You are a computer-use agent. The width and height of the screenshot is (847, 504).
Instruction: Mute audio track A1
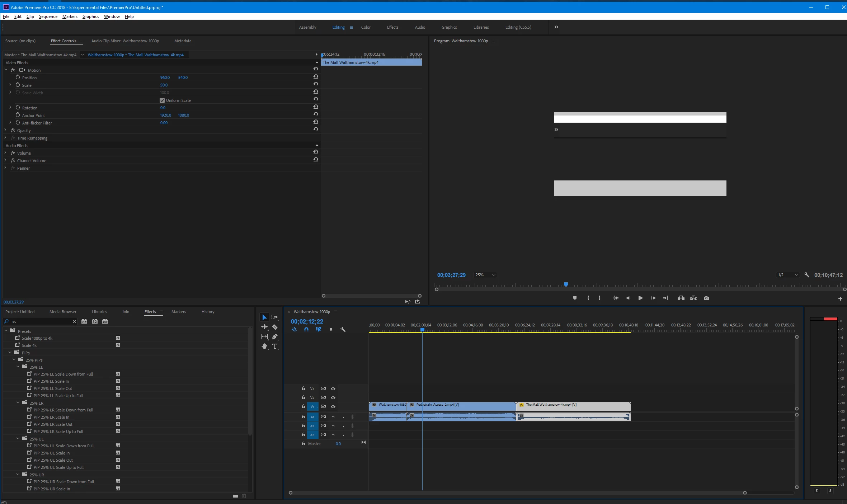pyautogui.click(x=333, y=417)
